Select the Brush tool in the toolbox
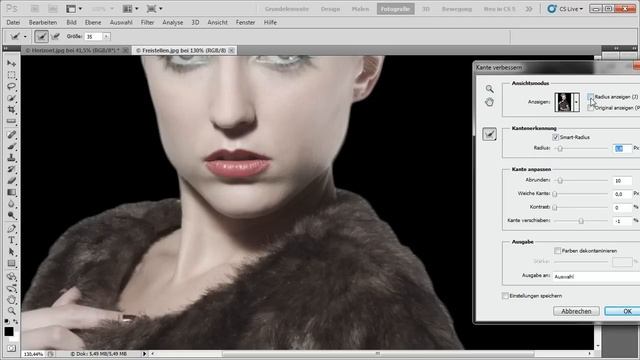Image resolution: width=640 pixels, height=360 pixels. pyautogui.click(x=11, y=146)
